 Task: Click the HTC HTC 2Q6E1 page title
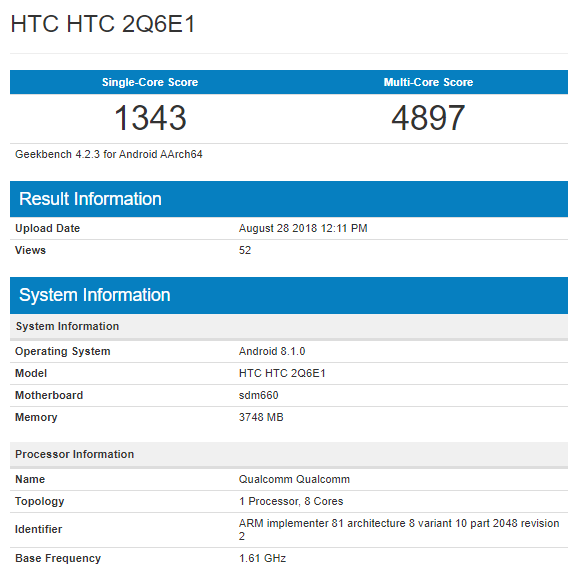103,24
